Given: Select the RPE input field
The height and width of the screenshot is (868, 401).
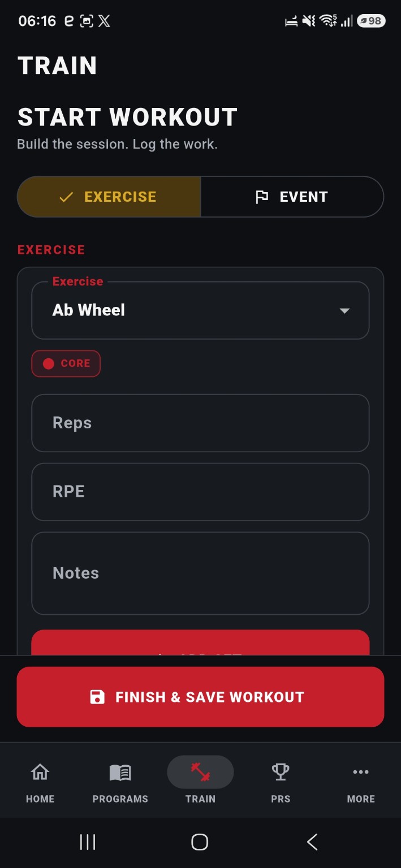Looking at the screenshot, I should (x=200, y=492).
